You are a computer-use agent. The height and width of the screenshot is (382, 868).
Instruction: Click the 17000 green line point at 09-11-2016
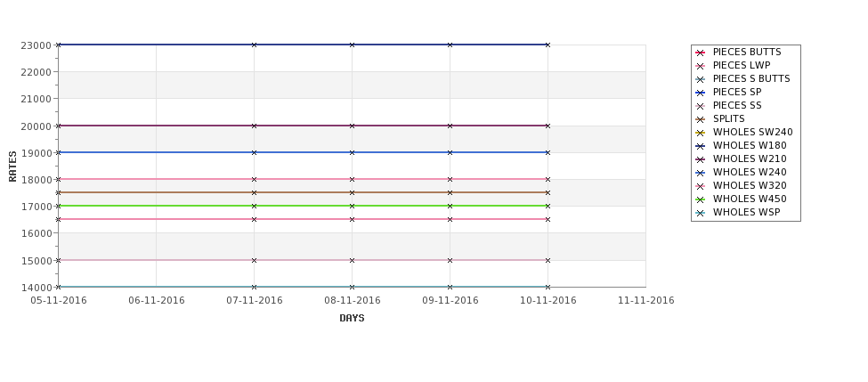click(x=450, y=206)
